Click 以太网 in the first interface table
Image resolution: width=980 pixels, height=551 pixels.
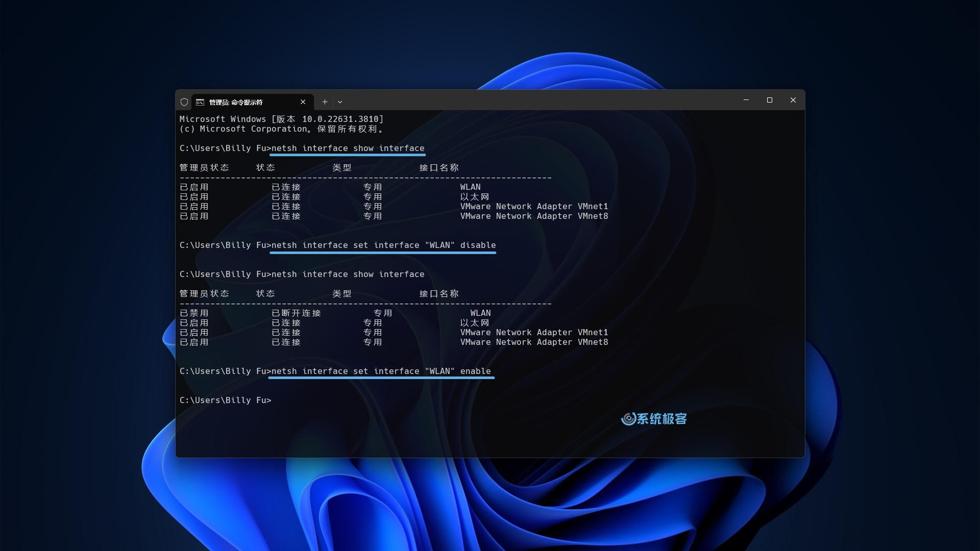pos(475,197)
